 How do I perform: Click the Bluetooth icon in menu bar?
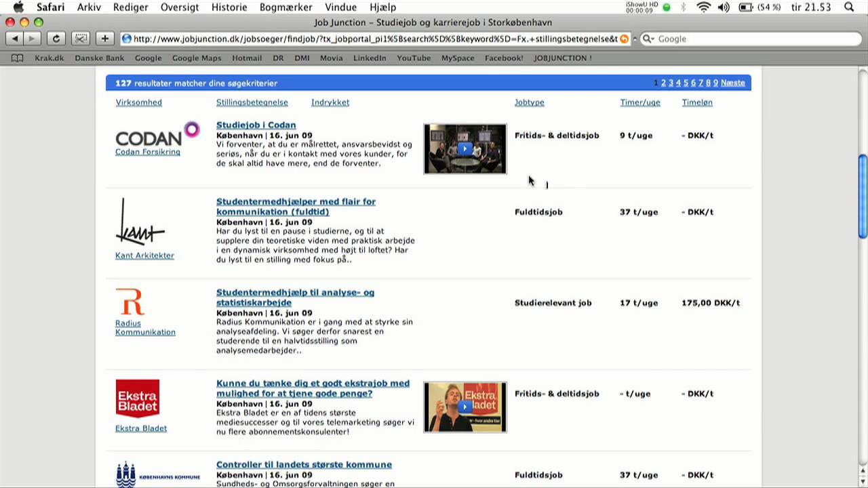(x=684, y=7)
